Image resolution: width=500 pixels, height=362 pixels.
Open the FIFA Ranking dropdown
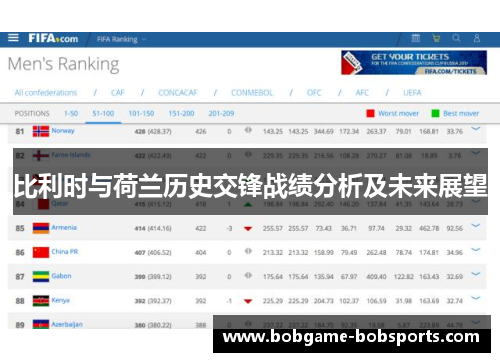tap(121, 39)
